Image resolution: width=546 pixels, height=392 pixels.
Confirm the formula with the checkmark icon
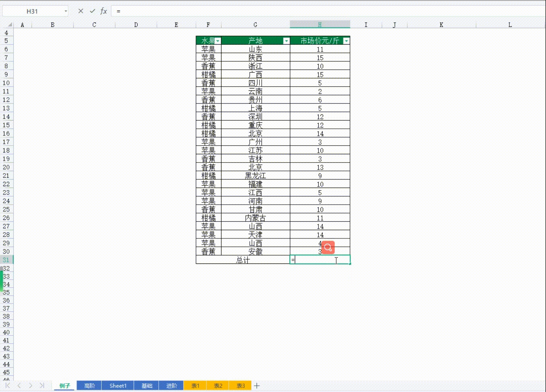92,11
